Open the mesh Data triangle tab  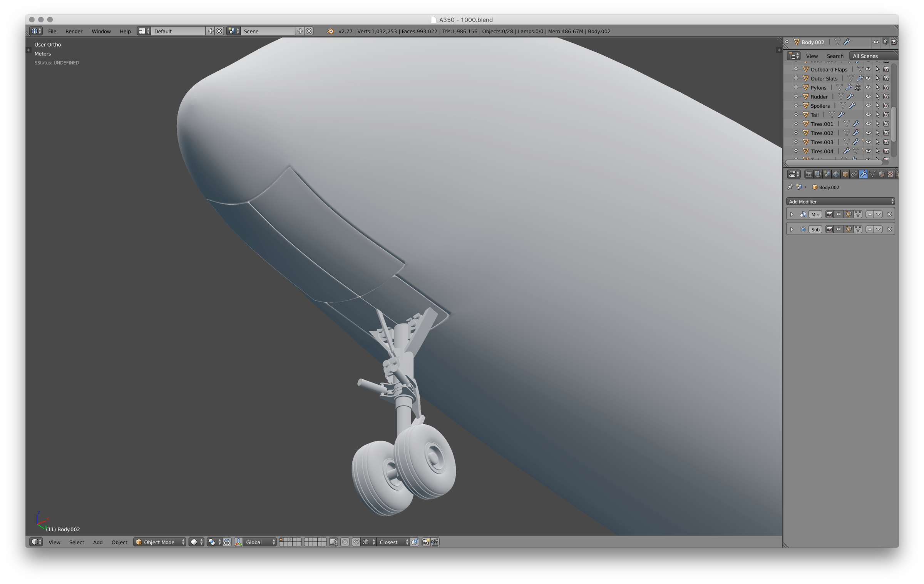pos(872,174)
